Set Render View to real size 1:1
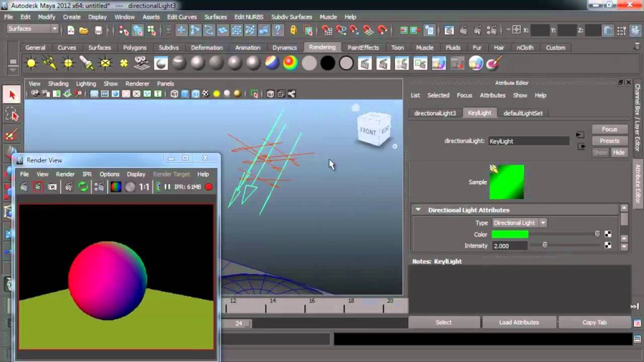 pos(144,187)
